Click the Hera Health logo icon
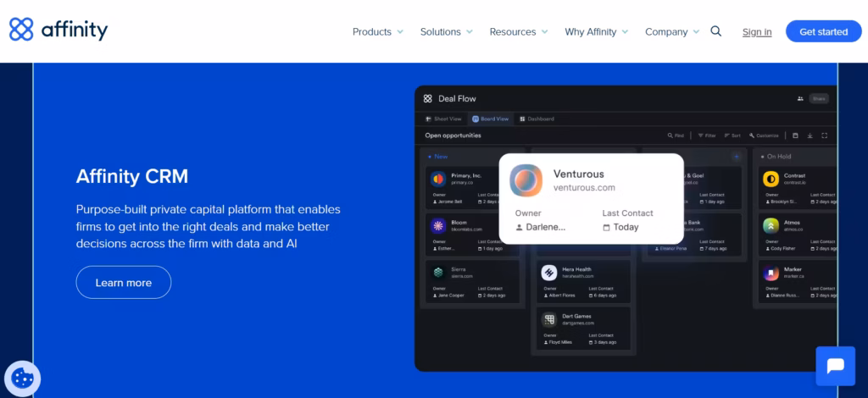This screenshot has width=868, height=398. click(x=549, y=272)
